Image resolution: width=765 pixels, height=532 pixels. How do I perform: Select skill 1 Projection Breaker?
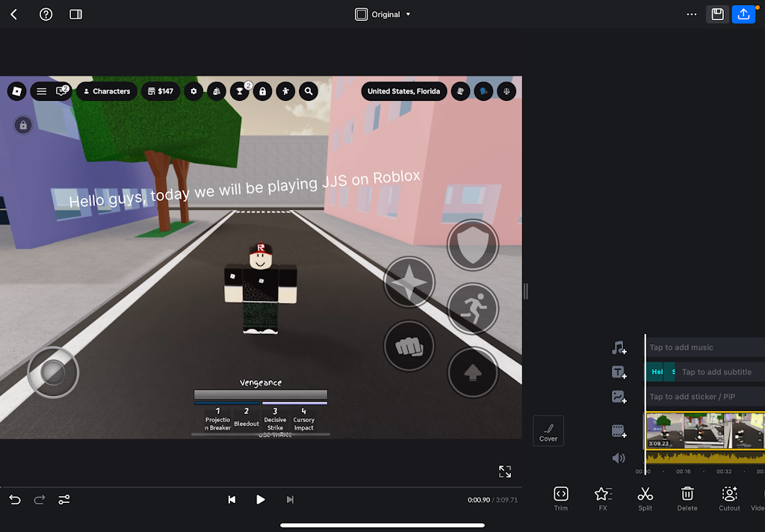coord(217,419)
